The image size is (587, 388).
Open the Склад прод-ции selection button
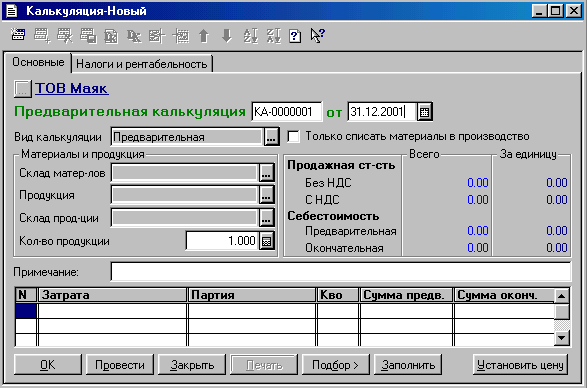coord(267,218)
